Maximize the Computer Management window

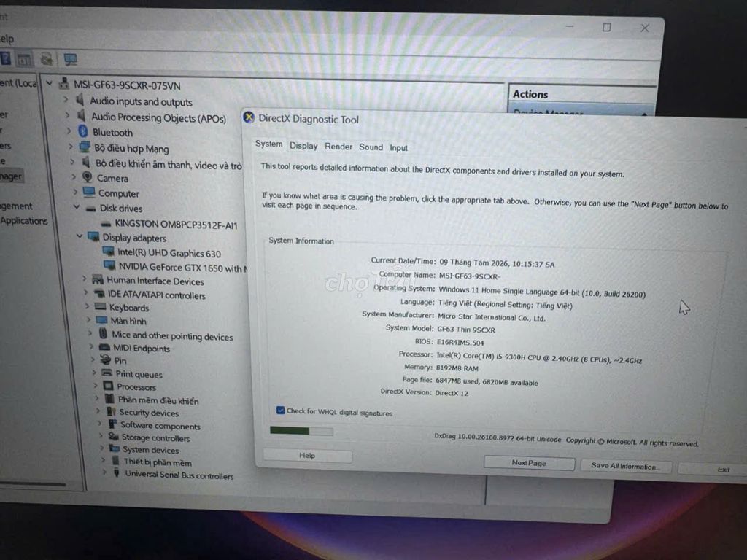[606, 27]
